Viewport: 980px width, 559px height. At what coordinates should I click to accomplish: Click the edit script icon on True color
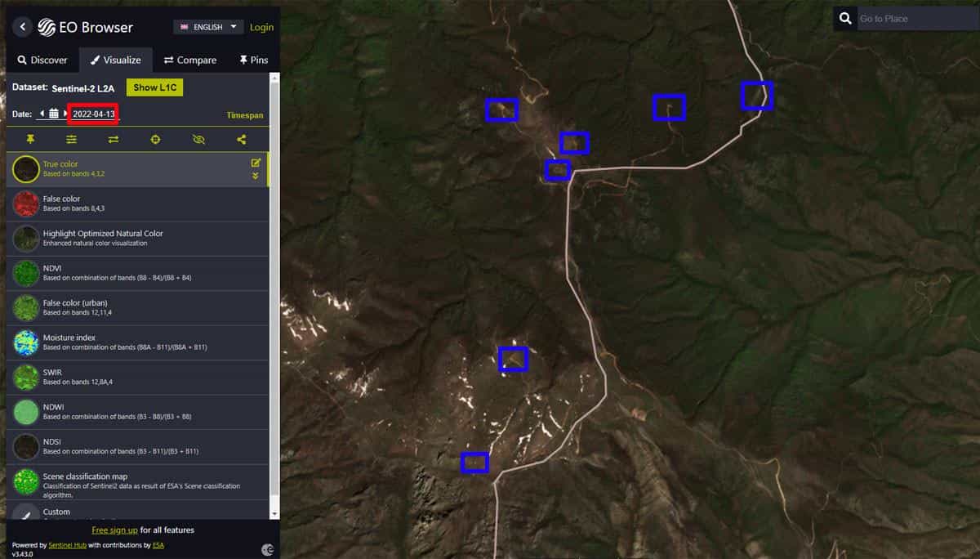point(256,163)
